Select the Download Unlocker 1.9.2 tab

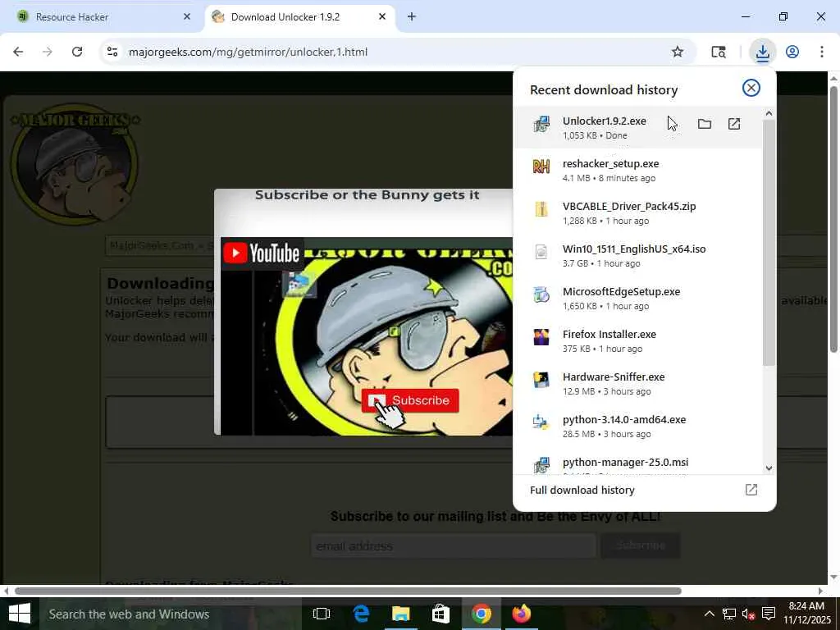pos(300,16)
